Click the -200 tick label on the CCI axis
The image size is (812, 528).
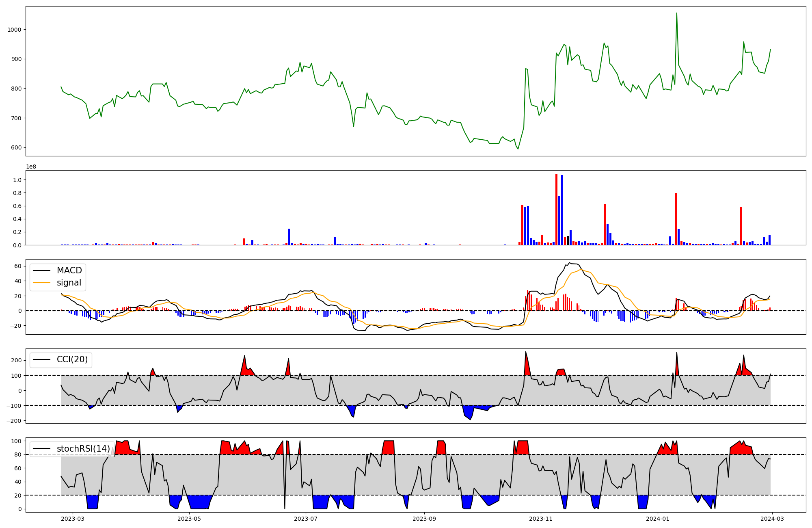point(14,421)
